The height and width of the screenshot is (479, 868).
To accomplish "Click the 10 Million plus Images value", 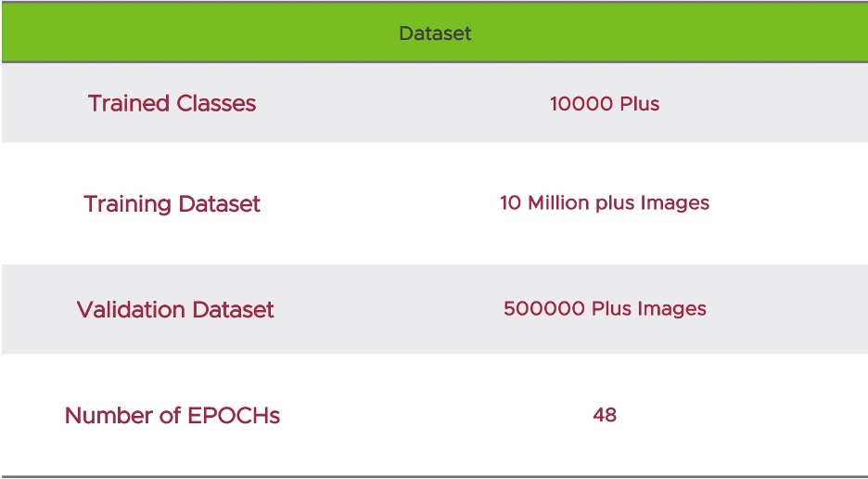I will (605, 202).
